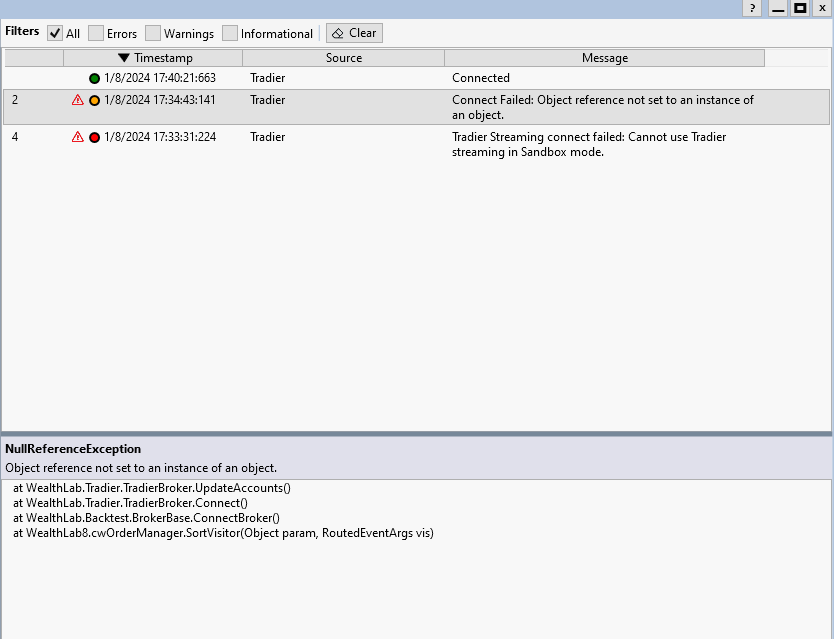
Task: Click the TradierBroker.UpdateAccounts() stack trace line
Action: point(152,488)
